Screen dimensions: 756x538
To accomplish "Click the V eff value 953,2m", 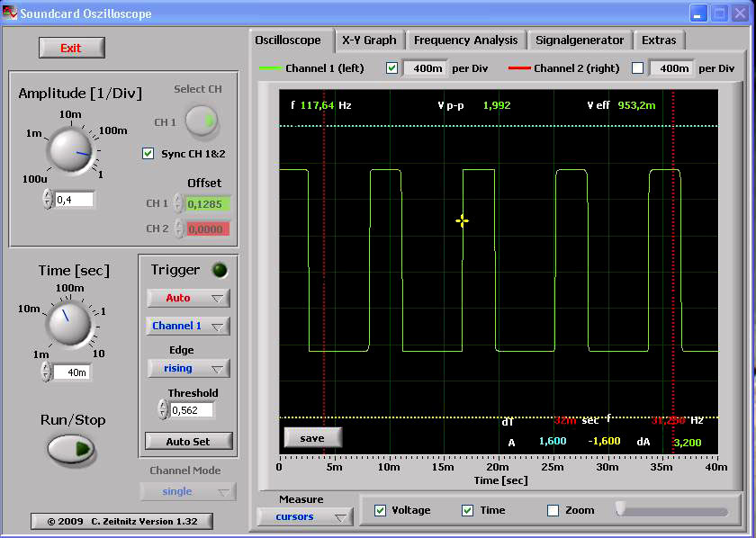I will [x=636, y=105].
